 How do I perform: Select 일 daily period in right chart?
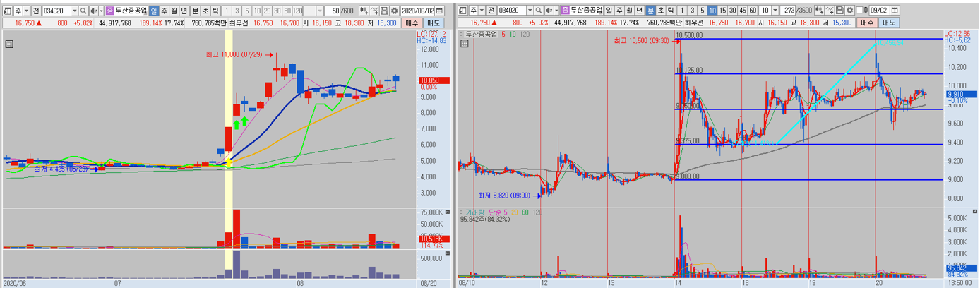[609, 11]
